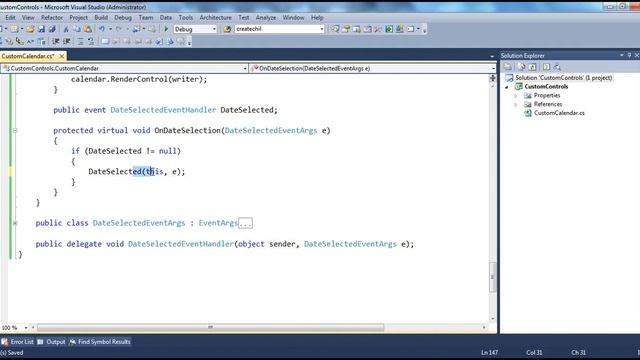Click View Class Diagram icon
This screenshot has height=360, width=640.
click(557, 67)
